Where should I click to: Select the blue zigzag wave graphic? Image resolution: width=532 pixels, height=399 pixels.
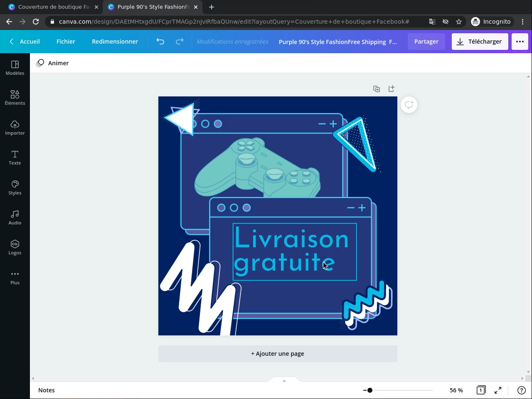(367, 305)
